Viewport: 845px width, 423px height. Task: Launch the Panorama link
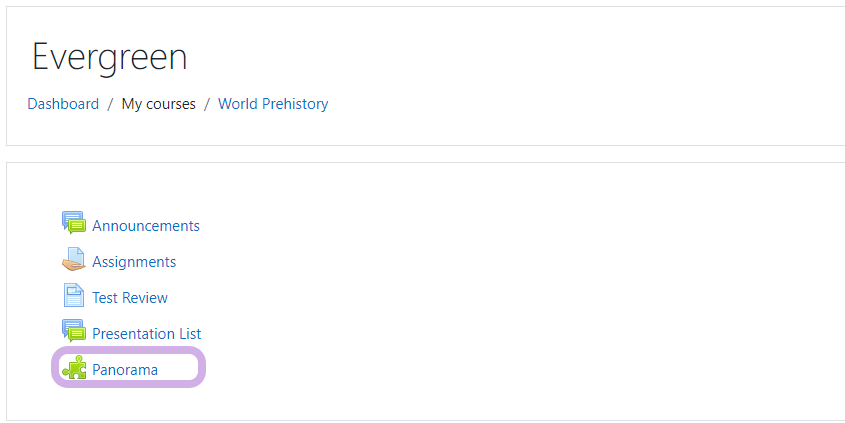pyautogui.click(x=125, y=370)
